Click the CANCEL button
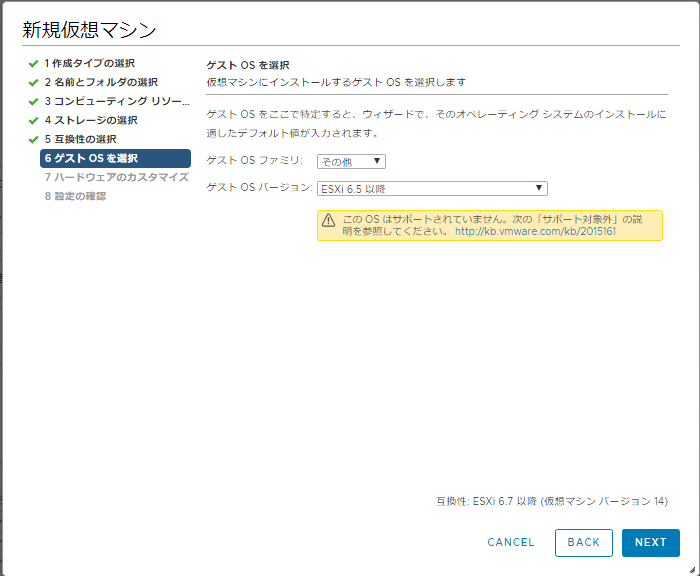This screenshot has width=700, height=576. point(511,543)
